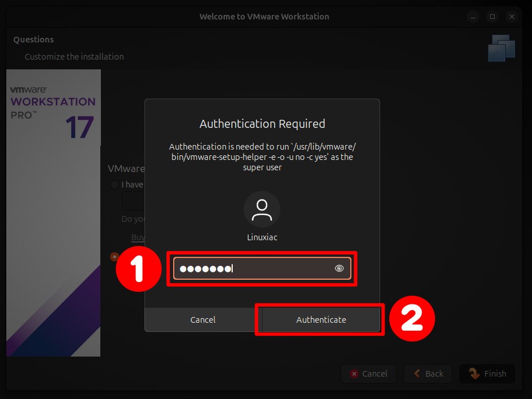Select the 'I have' license key radio button
This screenshot has height=399, width=532.
pos(115,185)
